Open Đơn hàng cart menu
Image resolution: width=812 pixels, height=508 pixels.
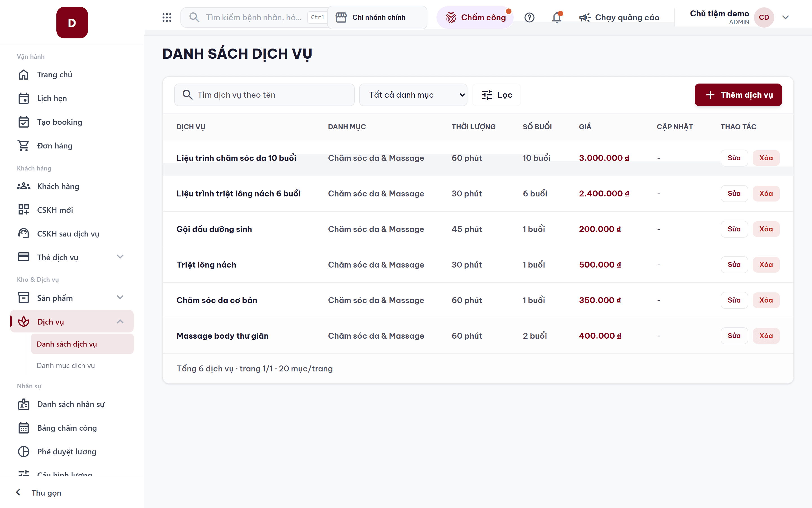pos(72,146)
